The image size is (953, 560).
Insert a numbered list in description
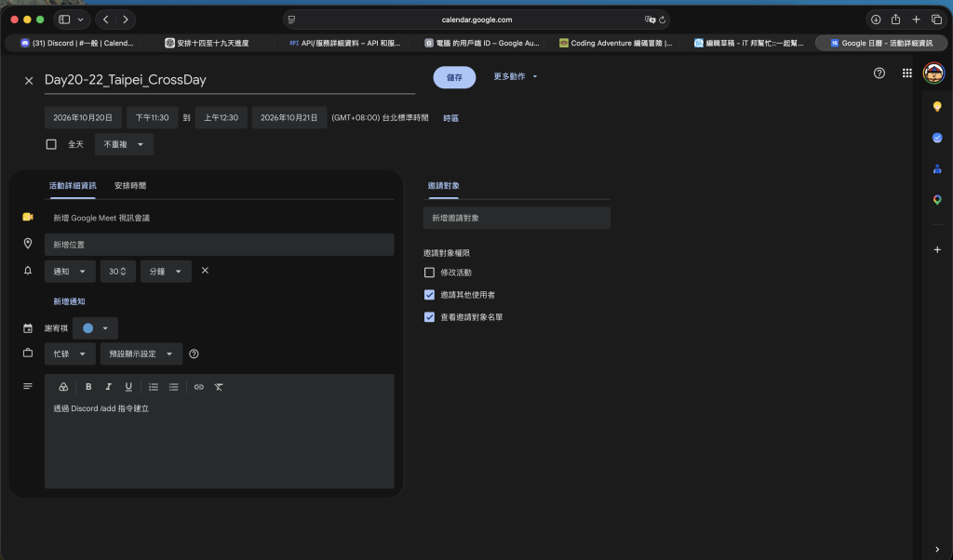(x=154, y=387)
